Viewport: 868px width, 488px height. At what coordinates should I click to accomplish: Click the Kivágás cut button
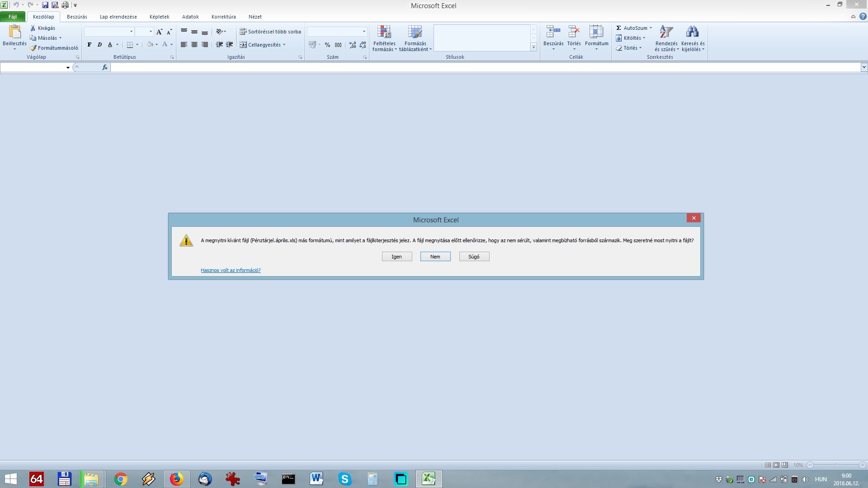(x=43, y=28)
